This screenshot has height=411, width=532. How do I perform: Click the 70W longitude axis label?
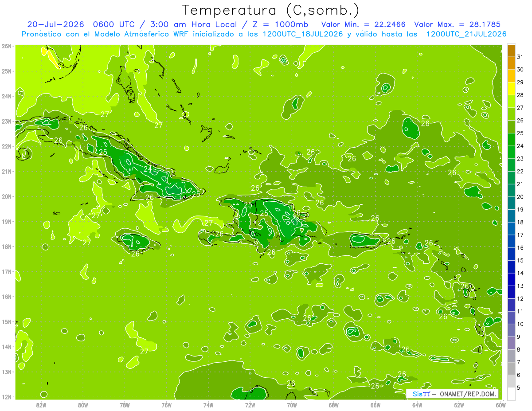[x=291, y=405]
